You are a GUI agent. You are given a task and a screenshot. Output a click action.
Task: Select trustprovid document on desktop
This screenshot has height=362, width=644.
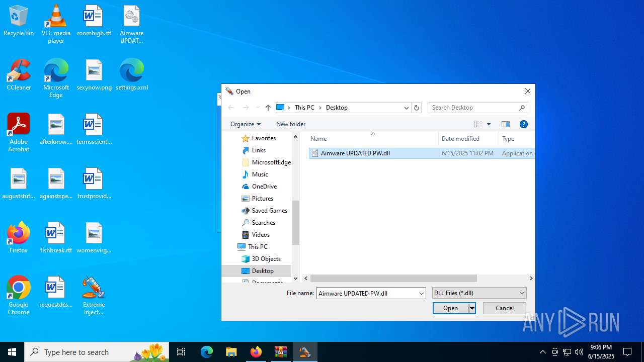click(94, 184)
